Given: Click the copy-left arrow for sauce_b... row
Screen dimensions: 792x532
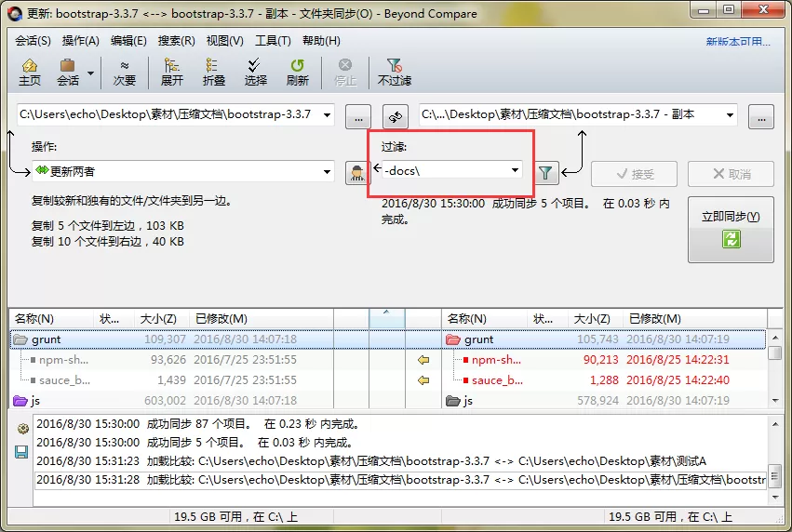Looking at the screenshot, I should (423, 380).
